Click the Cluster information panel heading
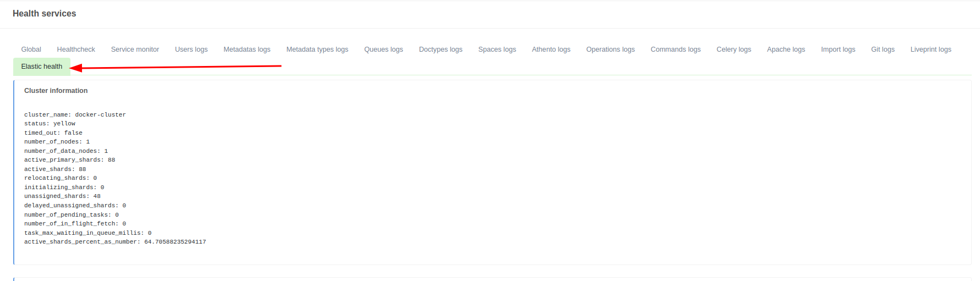980x281 pixels. tap(56, 91)
